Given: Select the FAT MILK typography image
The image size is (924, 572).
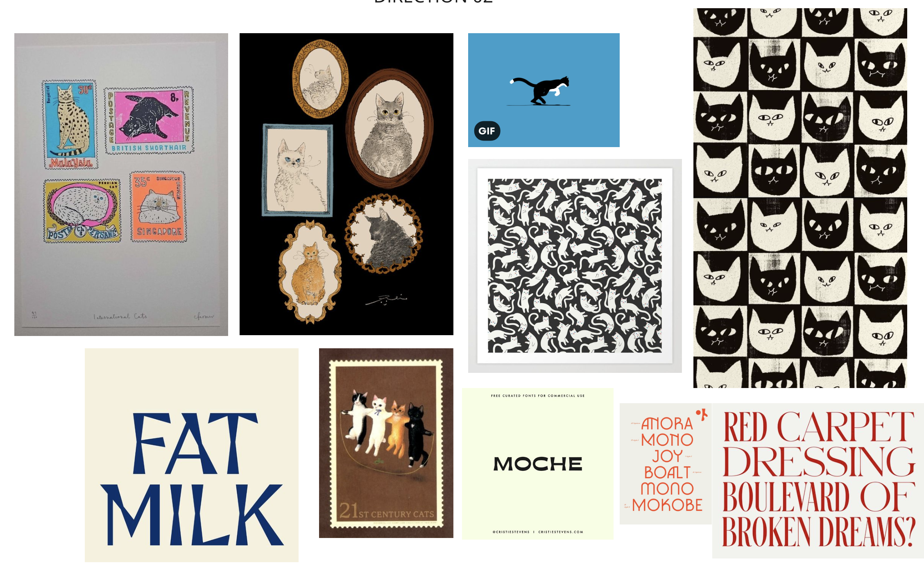Looking at the screenshot, I should coord(192,455).
